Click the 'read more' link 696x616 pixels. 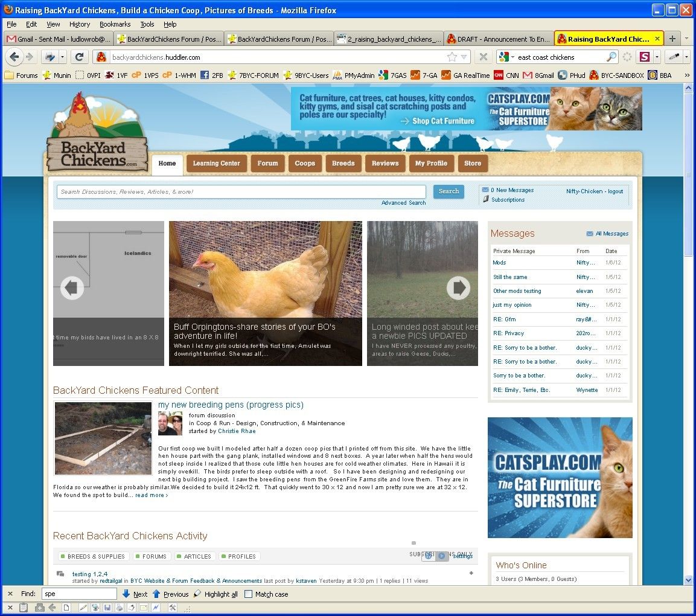(152, 495)
